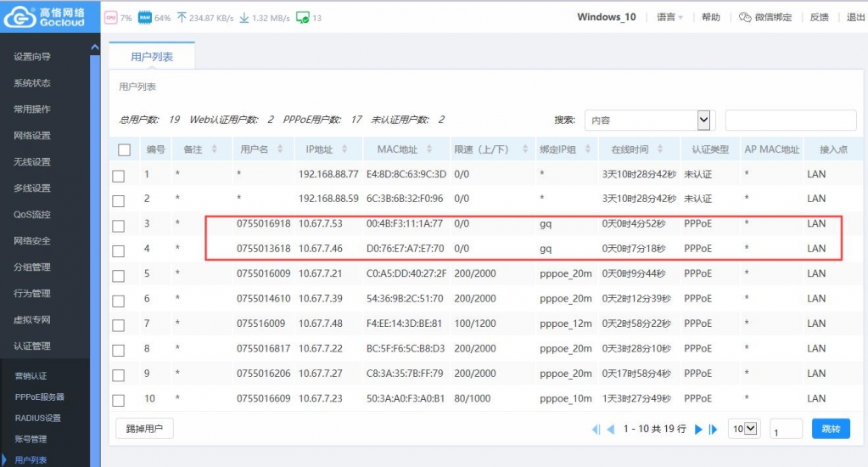Click the RAM usage icon
The width and height of the screenshot is (868, 467).
pos(144,18)
